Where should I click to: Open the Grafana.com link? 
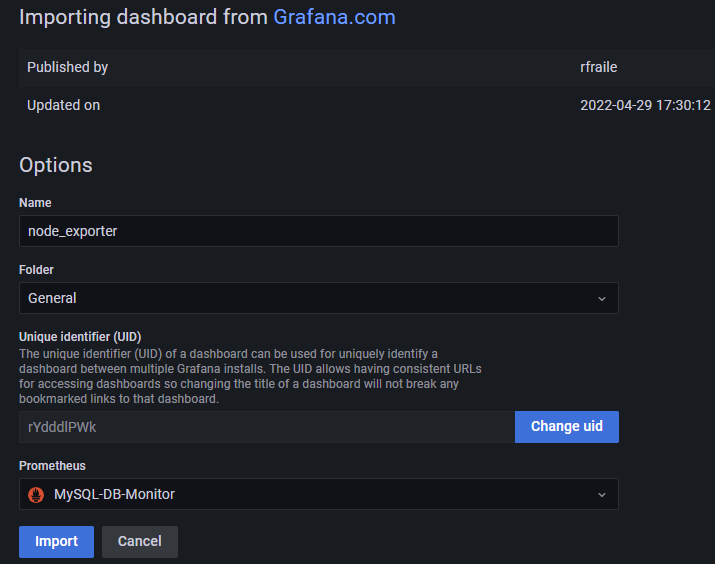334,17
